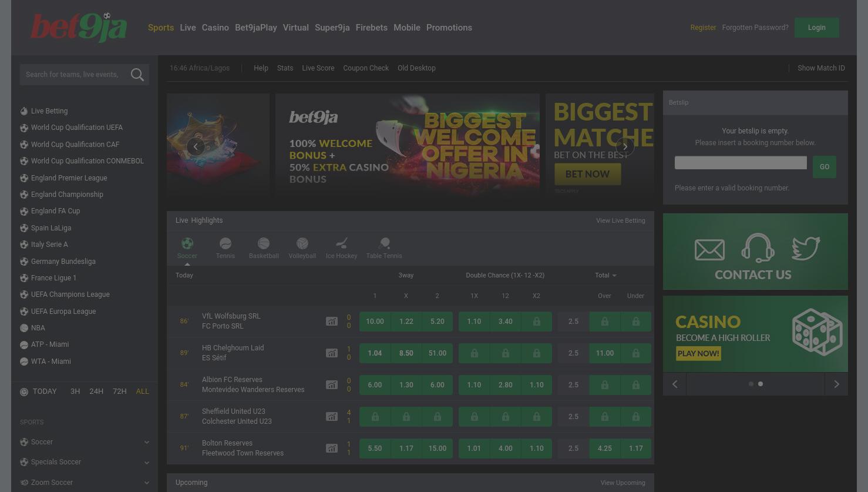Click the NBA basketball icon in sidebar

[x=24, y=328]
